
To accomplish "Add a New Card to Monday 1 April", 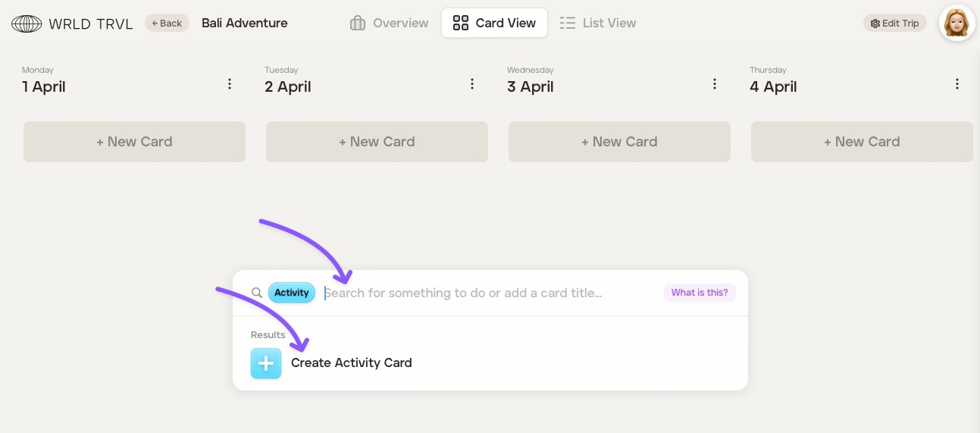I will point(134,142).
